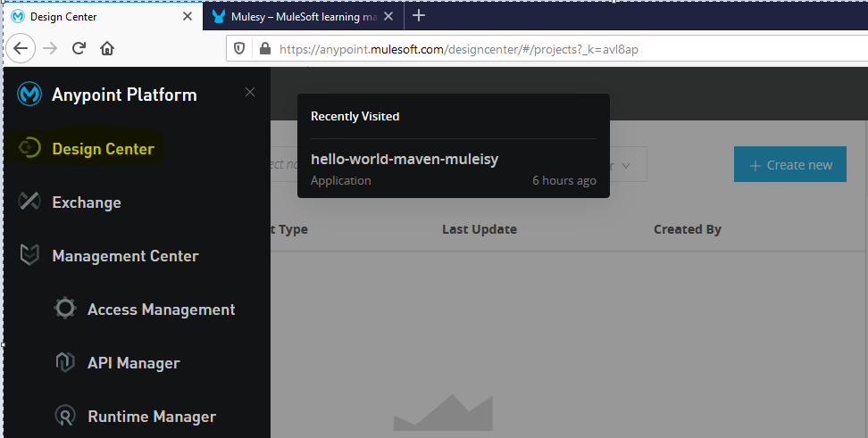Click the site security padlock icon
This screenshot has height=438, width=868.
coord(265,49)
